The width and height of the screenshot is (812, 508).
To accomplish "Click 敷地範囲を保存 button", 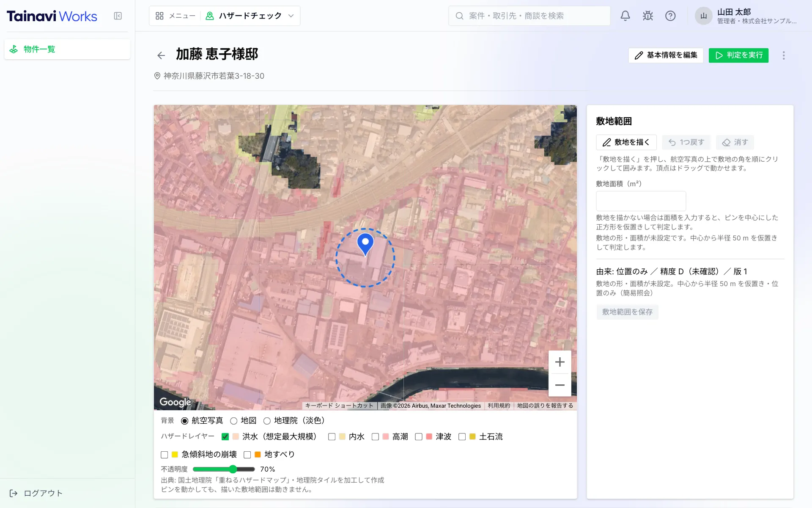I will pyautogui.click(x=627, y=312).
